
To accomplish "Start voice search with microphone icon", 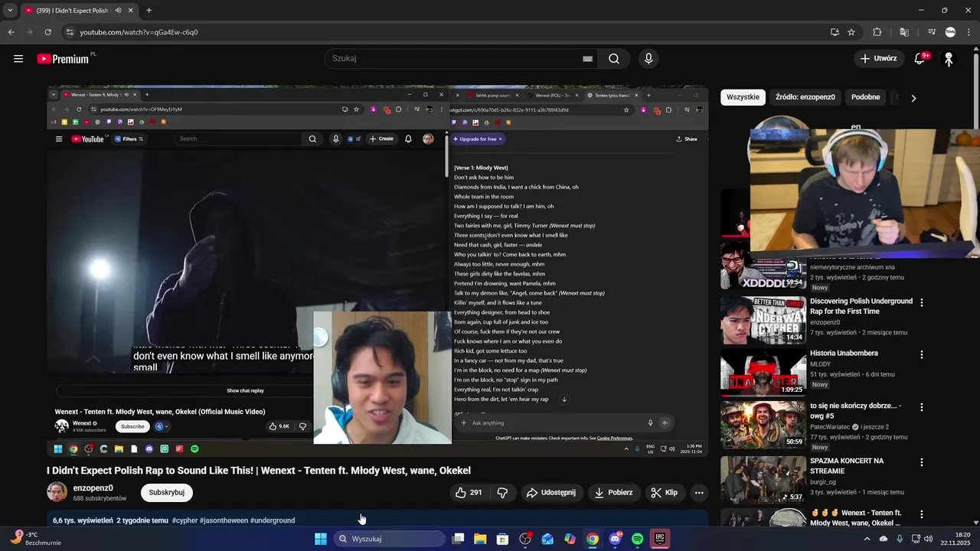I will pyautogui.click(x=648, y=58).
